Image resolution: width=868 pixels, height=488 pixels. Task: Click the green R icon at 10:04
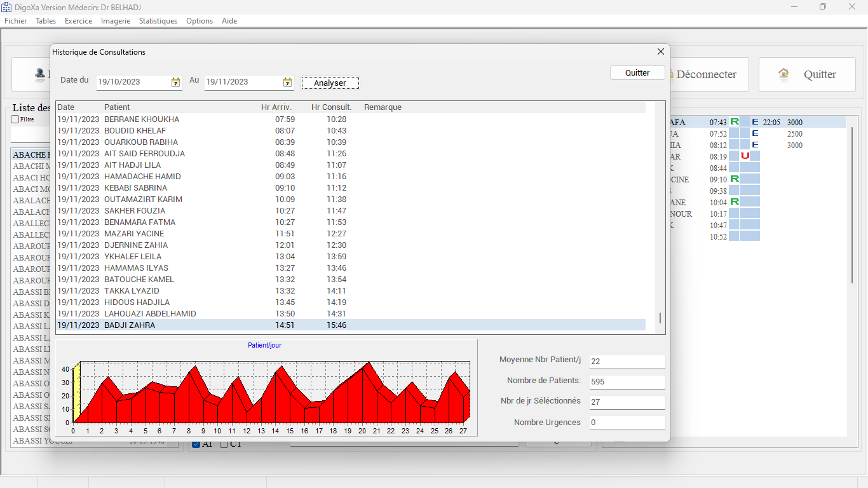[x=734, y=202]
